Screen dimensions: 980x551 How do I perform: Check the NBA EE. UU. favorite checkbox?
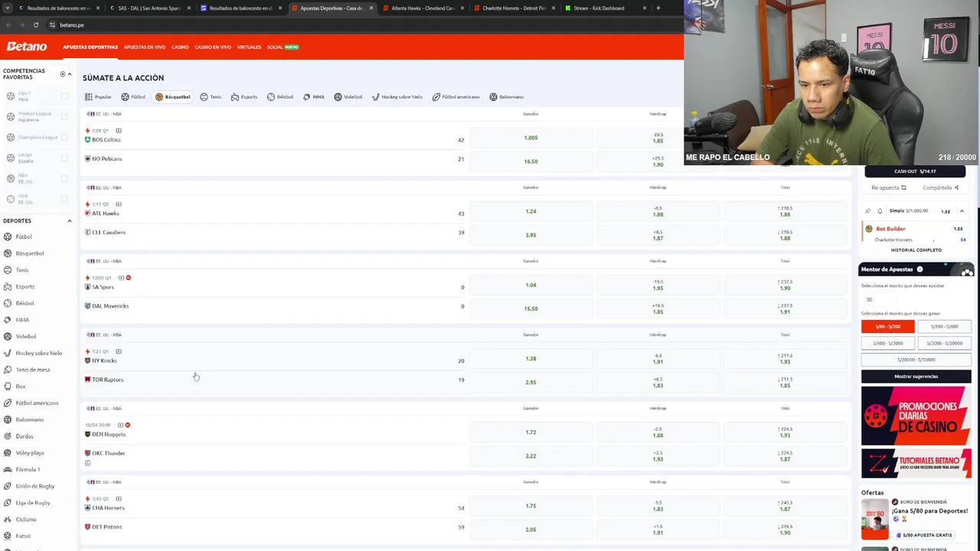tap(64, 178)
